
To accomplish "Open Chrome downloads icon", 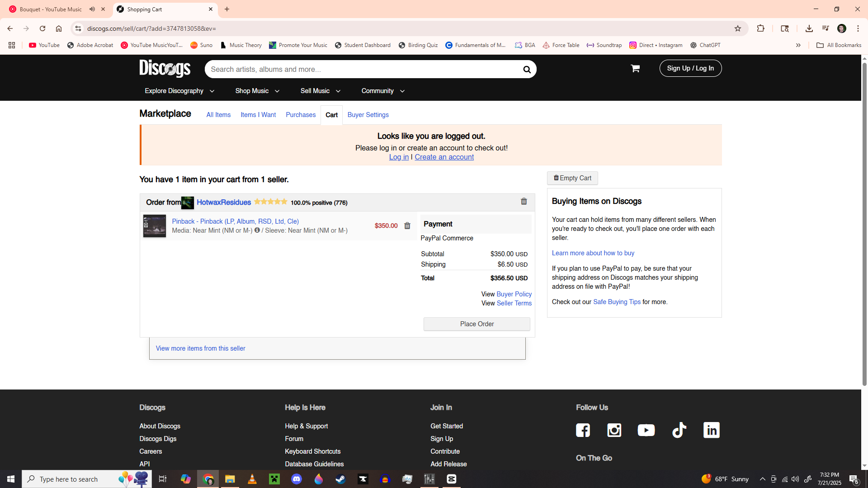I will (809, 28).
